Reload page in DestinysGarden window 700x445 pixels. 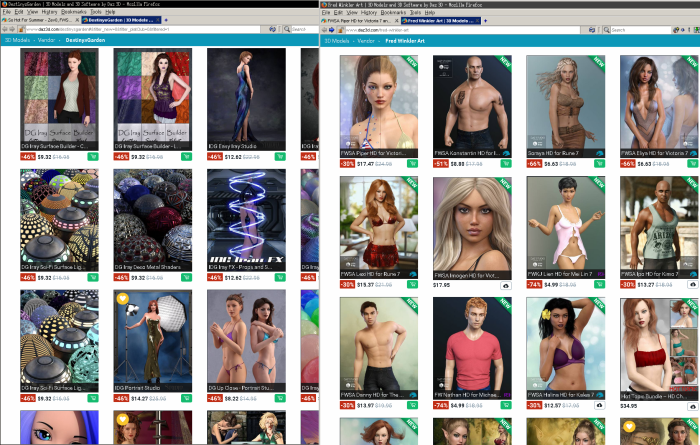click(272, 29)
